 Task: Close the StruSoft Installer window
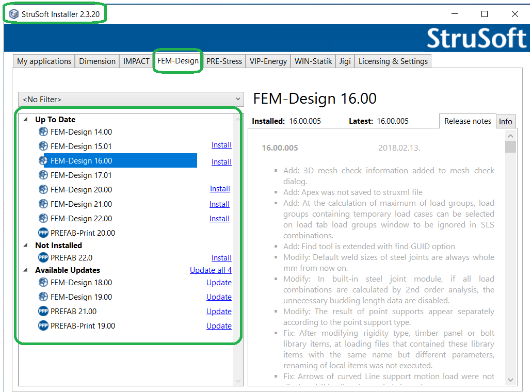click(x=514, y=14)
